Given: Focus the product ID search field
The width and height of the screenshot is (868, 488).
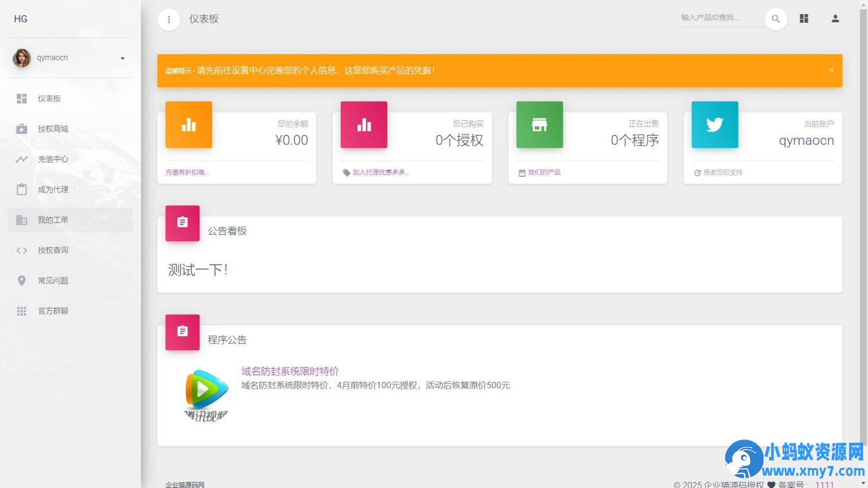Looking at the screenshot, I should pyautogui.click(x=722, y=18).
